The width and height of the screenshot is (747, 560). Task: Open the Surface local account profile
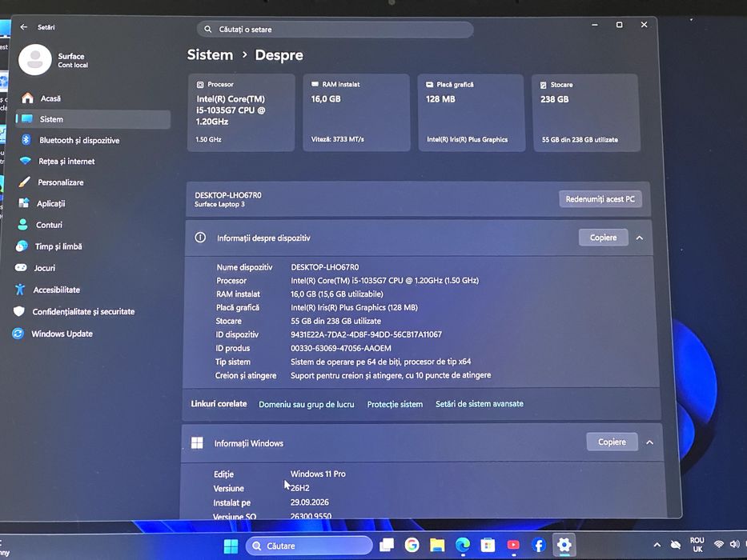[x=54, y=60]
